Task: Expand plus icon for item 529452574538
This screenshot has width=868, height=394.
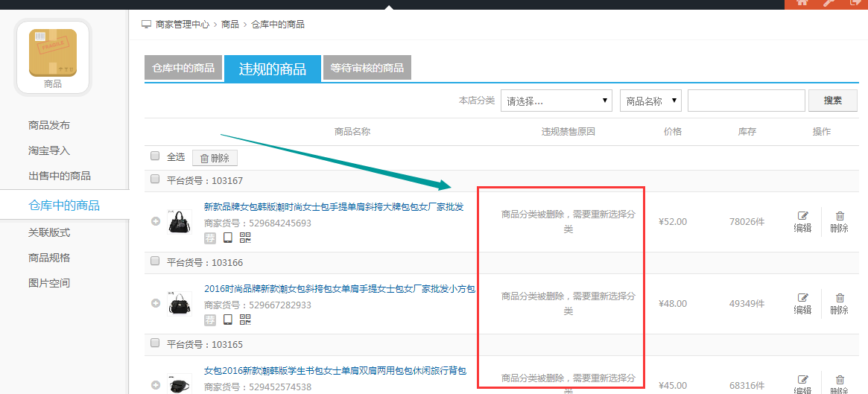Action: (156, 384)
